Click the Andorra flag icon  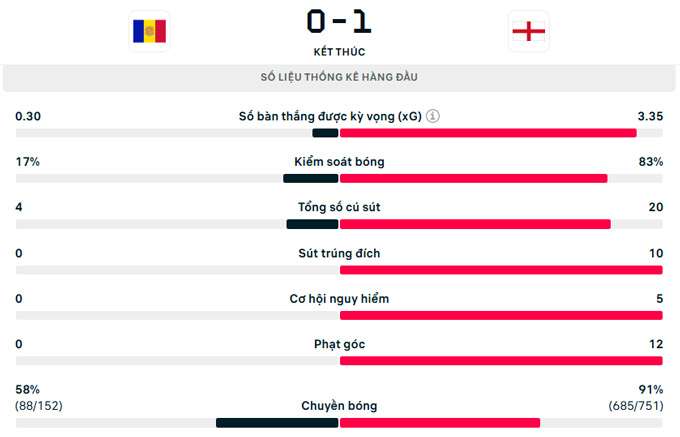(x=149, y=31)
